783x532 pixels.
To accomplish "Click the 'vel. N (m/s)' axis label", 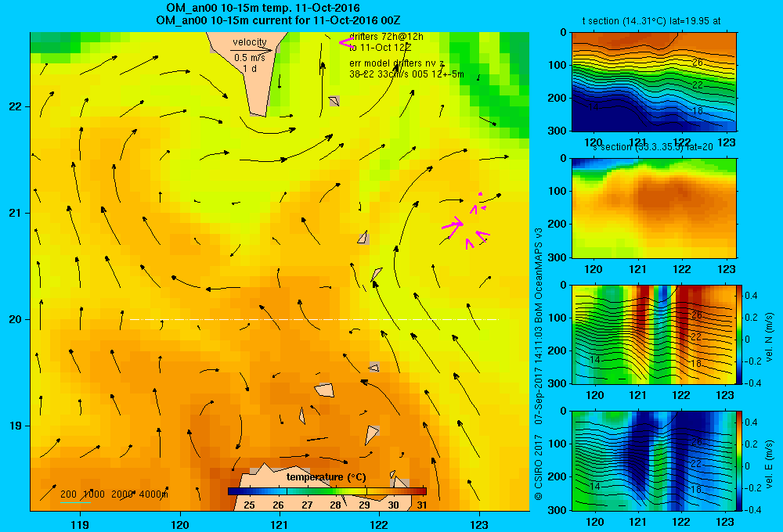I will (769, 337).
